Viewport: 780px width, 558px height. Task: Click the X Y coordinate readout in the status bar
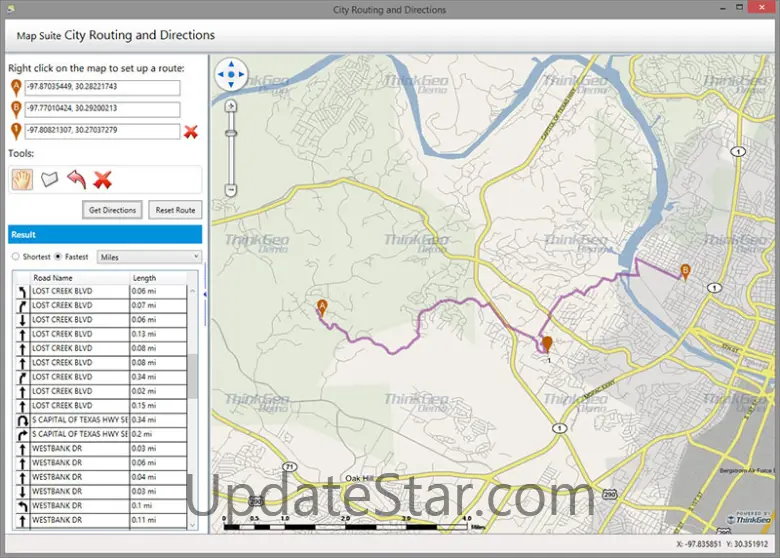(722, 544)
